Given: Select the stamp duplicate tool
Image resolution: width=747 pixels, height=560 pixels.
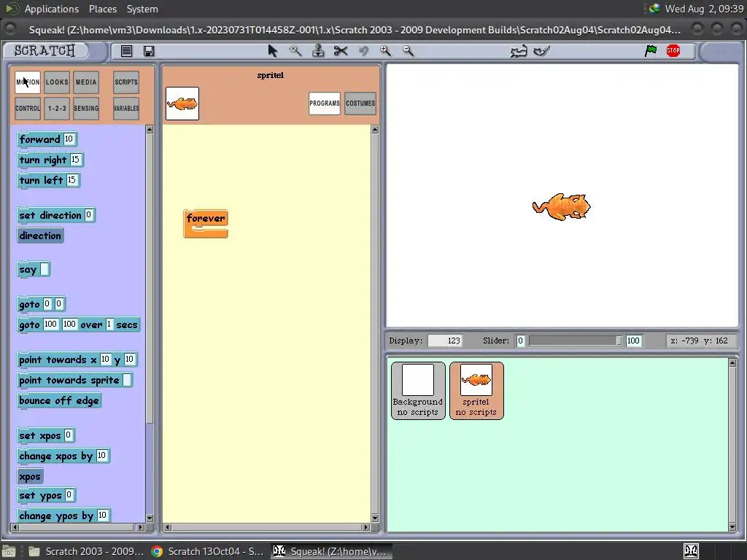Looking at the screenshot, I should pyautogui.click(x=318, y=50).
